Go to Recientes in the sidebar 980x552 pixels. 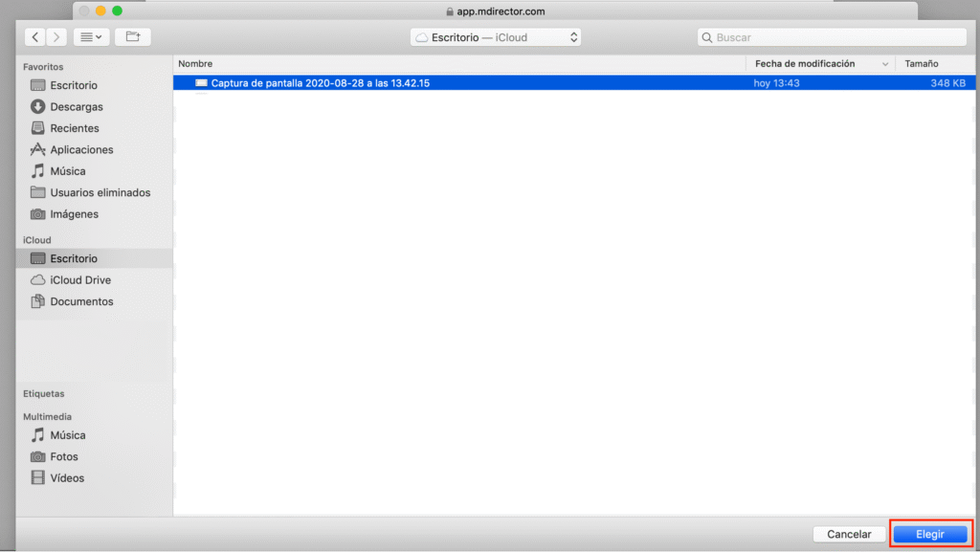[75, 128]
